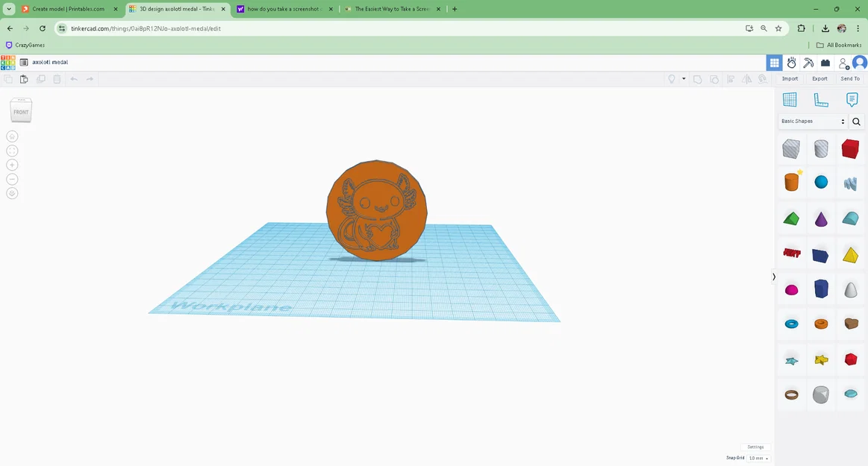Select the teal Round Roof shape
The height and width of the screenshot is (466, 868).
(850, 218)
